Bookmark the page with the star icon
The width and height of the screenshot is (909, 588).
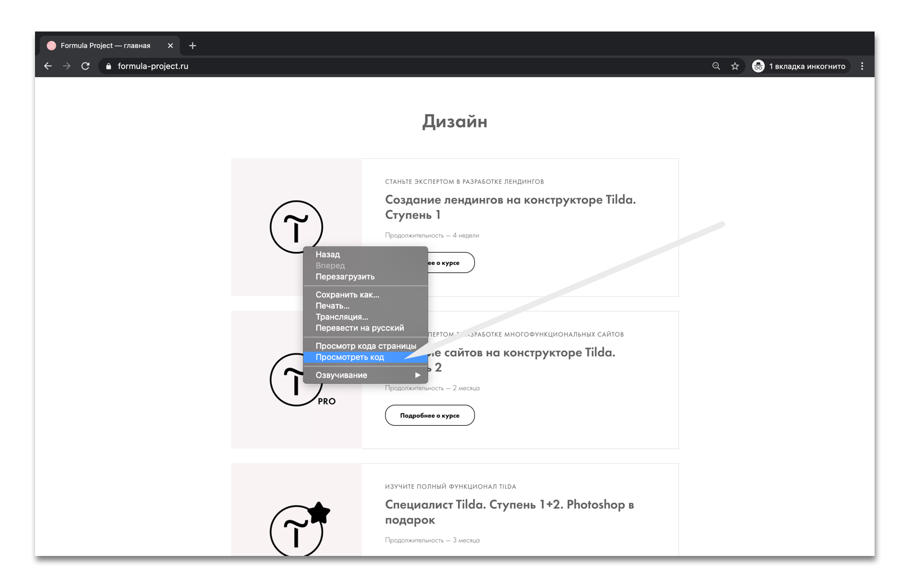735,66
